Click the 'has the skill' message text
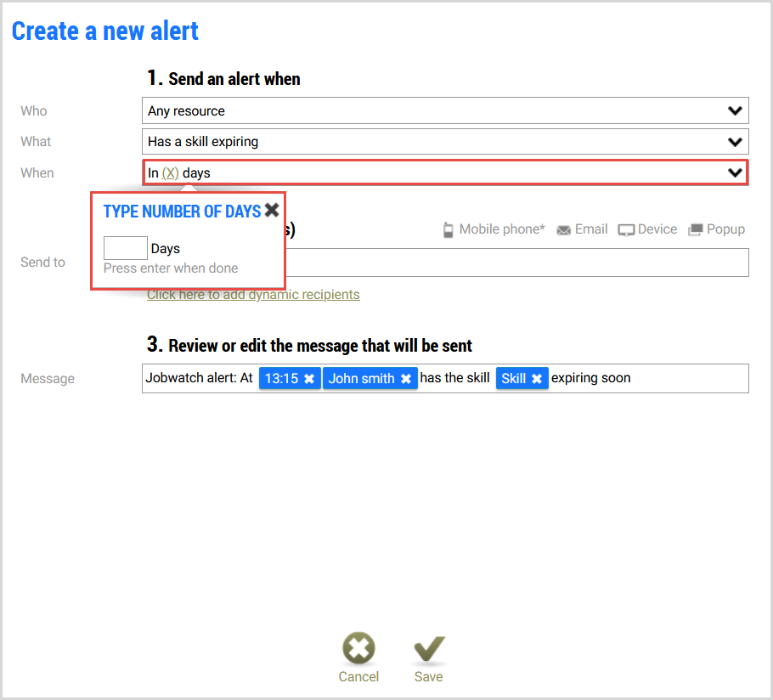 point(454,377)
